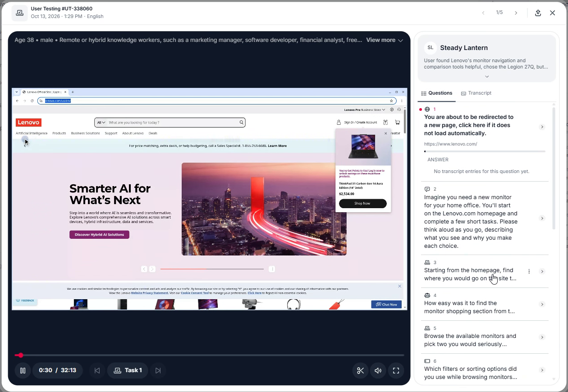Click Shop Now on ThinkPad popup
Viewport: 568px width, 392px height.
pyautogui.click(x=362, y=203)
